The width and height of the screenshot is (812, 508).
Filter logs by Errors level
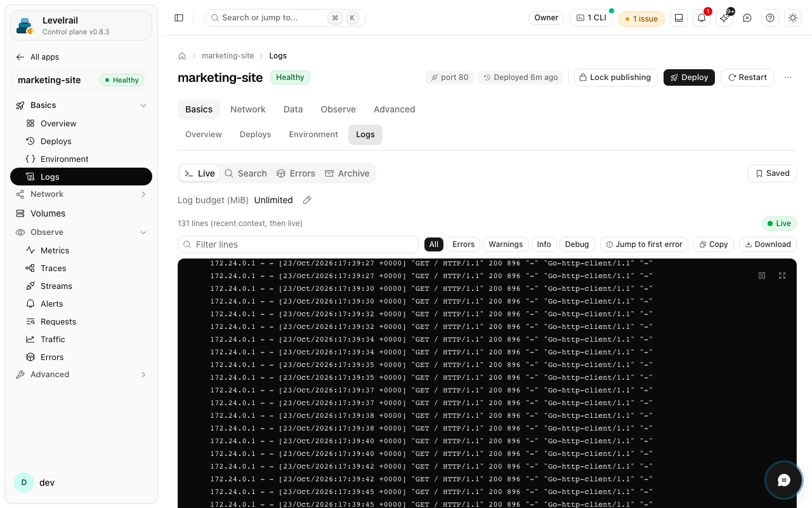tap(464, 244)
